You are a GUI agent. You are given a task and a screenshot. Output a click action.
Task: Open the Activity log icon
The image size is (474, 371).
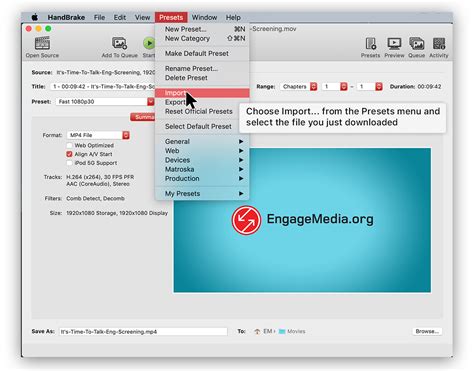pyautogui.click(x=439, y=43)
